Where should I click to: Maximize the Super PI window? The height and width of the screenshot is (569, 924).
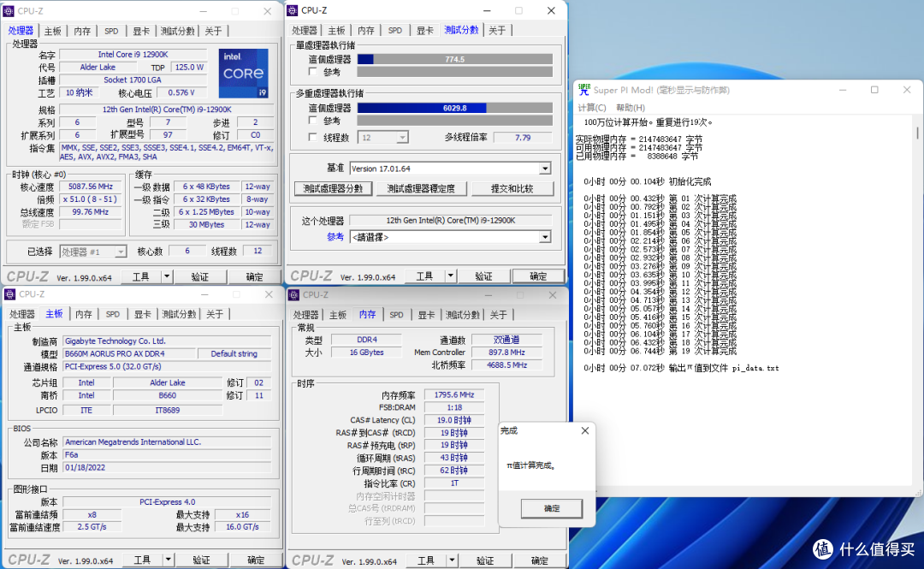tap(874, 90)
